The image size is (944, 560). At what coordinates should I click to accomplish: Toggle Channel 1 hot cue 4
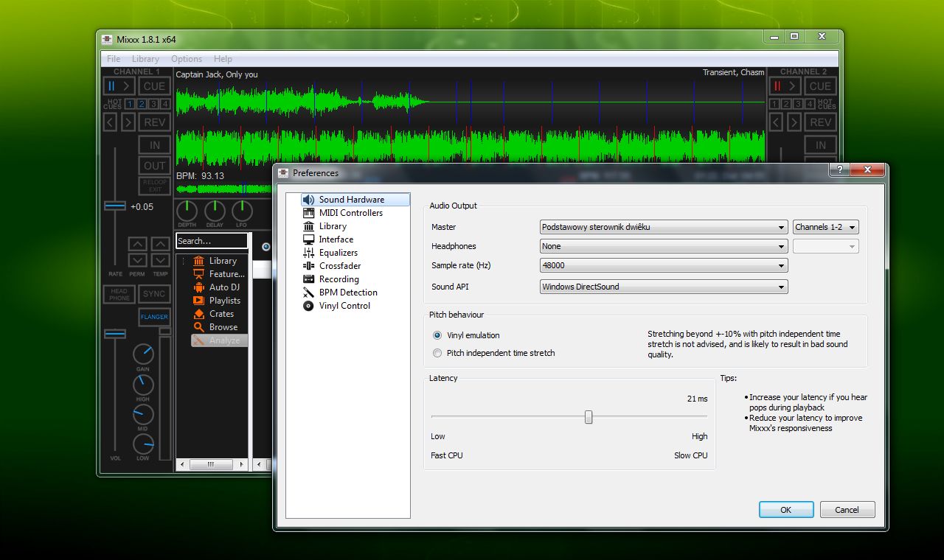point(165,104)
